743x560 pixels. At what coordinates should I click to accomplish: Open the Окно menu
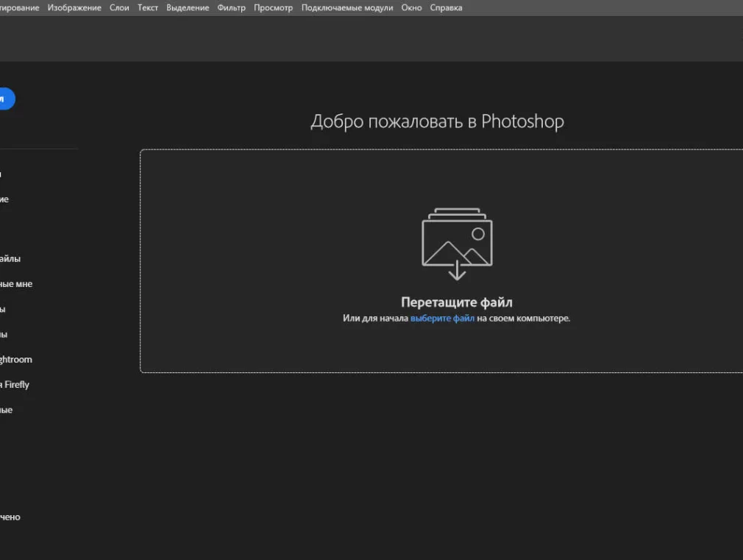411,8
